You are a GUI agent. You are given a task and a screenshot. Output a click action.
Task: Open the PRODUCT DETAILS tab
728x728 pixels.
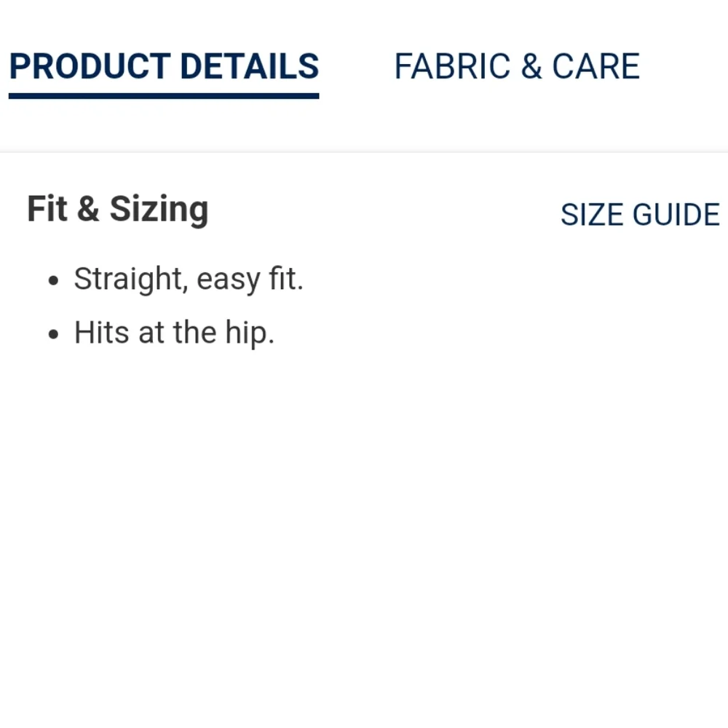click(164, 67)
